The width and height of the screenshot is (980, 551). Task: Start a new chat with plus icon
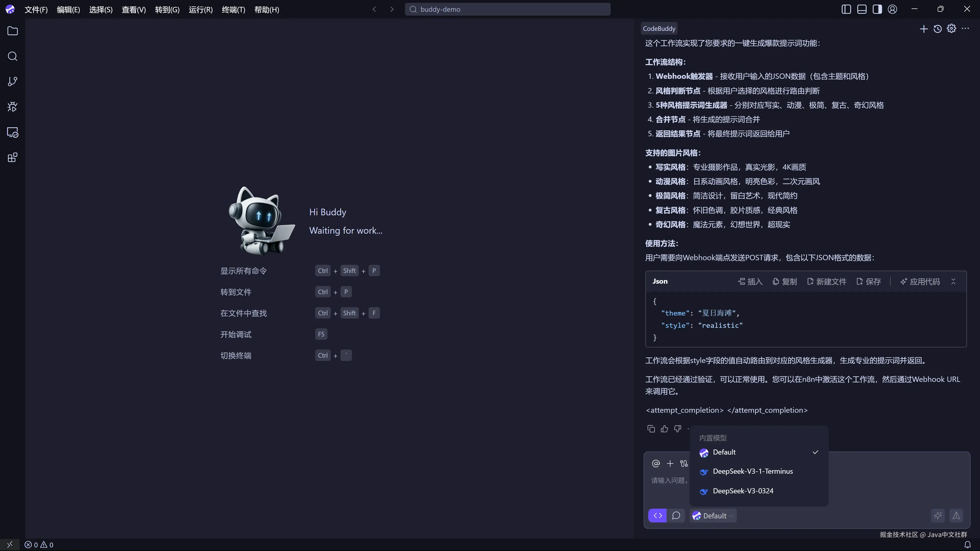coord(923,29)
